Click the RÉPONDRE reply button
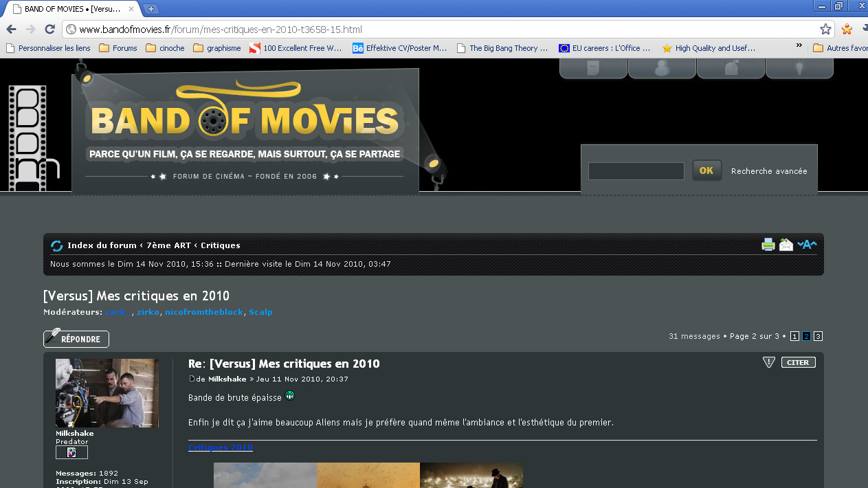Viewport: 868px width, 488px height. click(x=76, y=339)
